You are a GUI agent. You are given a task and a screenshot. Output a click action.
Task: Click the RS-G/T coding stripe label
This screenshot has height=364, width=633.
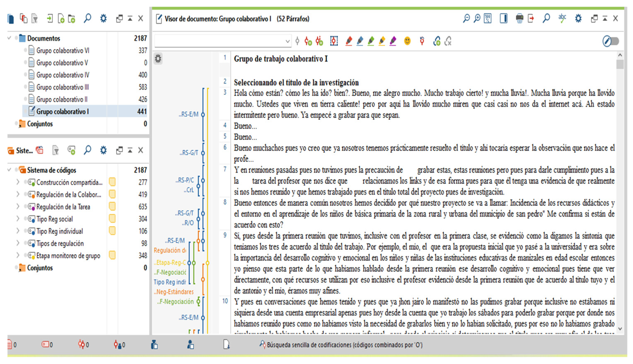189,153
